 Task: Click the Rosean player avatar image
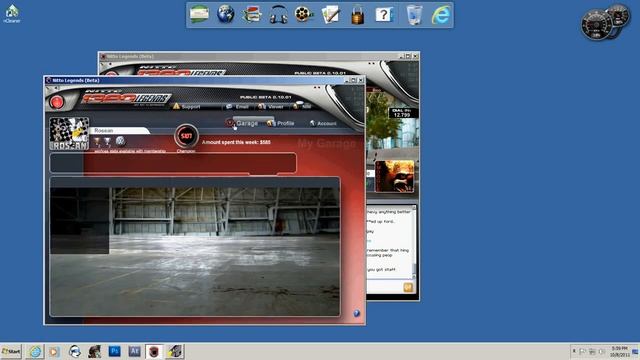tap(69, 133)
